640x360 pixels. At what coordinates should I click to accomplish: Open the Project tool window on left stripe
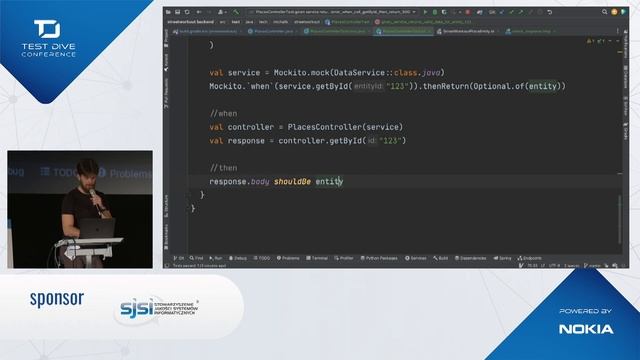click(x=166, y=39)
